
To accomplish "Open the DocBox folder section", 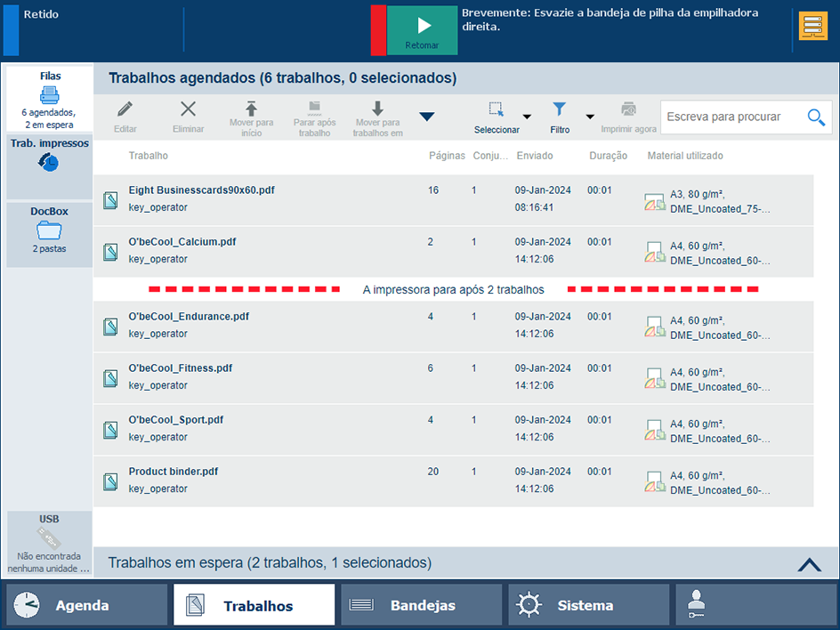I will tap(49, 230).
